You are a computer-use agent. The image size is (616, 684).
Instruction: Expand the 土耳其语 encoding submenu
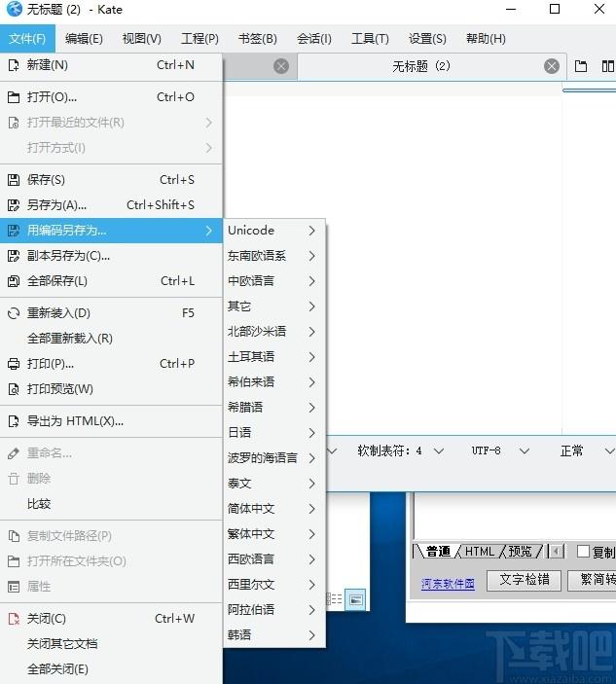[274, 357]
